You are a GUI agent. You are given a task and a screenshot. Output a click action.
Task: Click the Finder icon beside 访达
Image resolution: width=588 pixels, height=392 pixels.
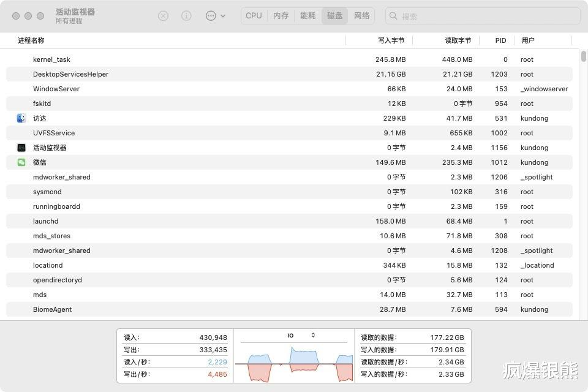click(21, 118)
